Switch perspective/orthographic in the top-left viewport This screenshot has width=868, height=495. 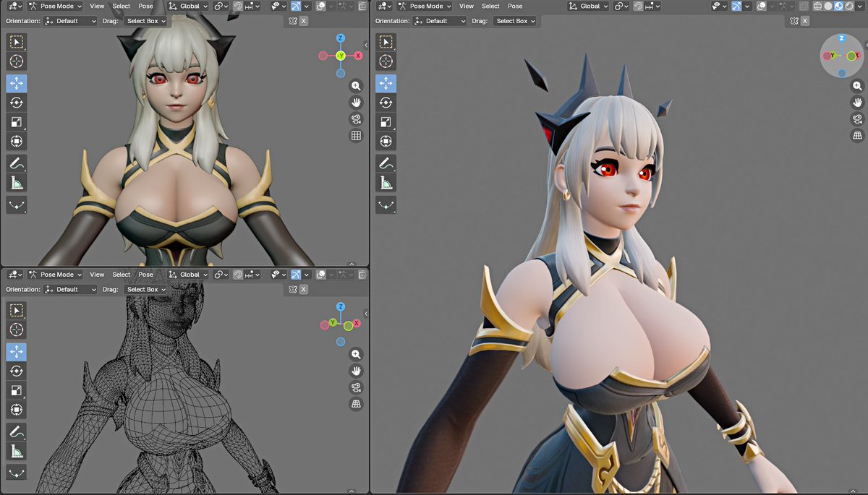click(x=356, y=135)
